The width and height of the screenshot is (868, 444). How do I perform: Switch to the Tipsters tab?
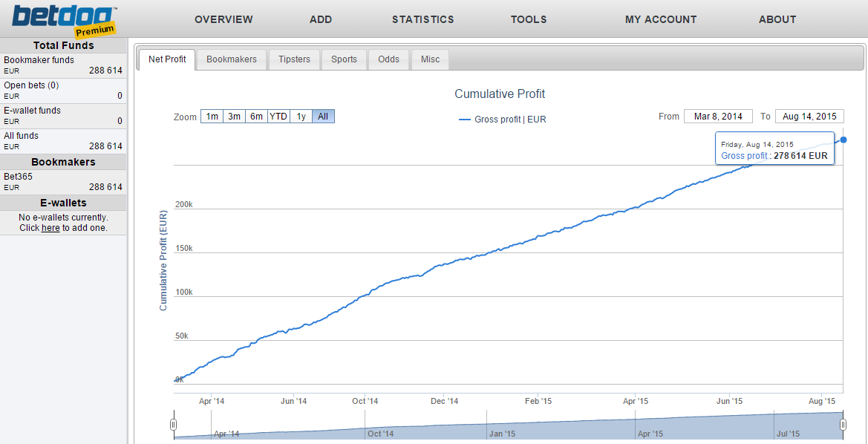click(294, 59)
